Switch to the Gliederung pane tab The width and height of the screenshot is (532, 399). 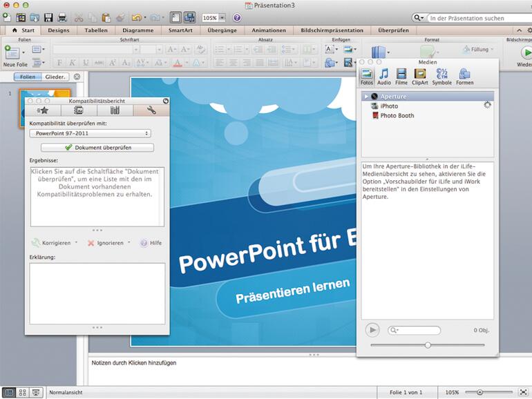coord(55,77)
